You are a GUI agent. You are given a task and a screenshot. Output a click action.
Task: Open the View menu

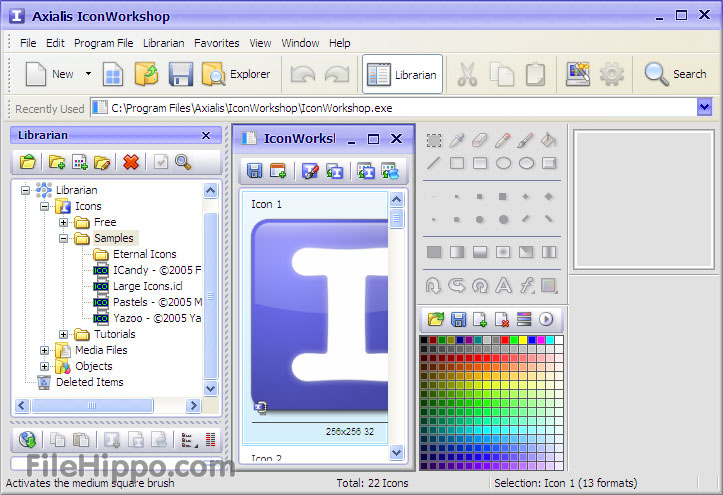tap(261, 43)
